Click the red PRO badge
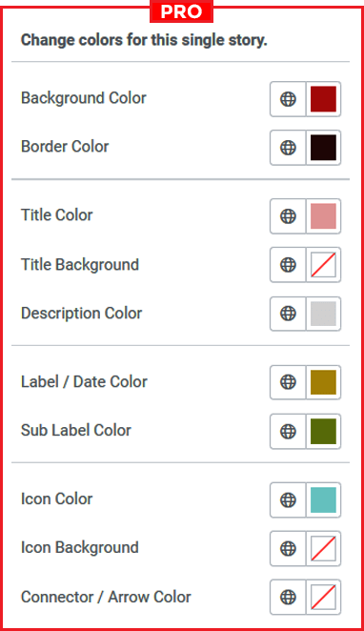This screenshot has height=631, width=364. pos(181,11)
